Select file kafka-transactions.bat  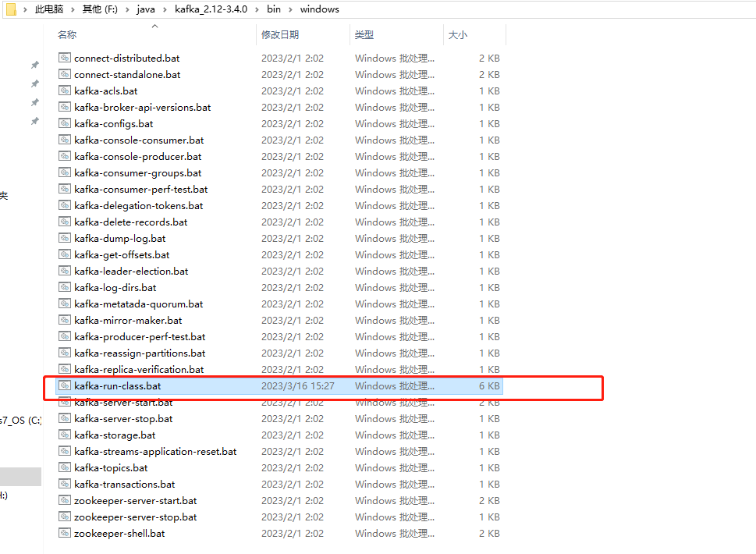point(124,484)
